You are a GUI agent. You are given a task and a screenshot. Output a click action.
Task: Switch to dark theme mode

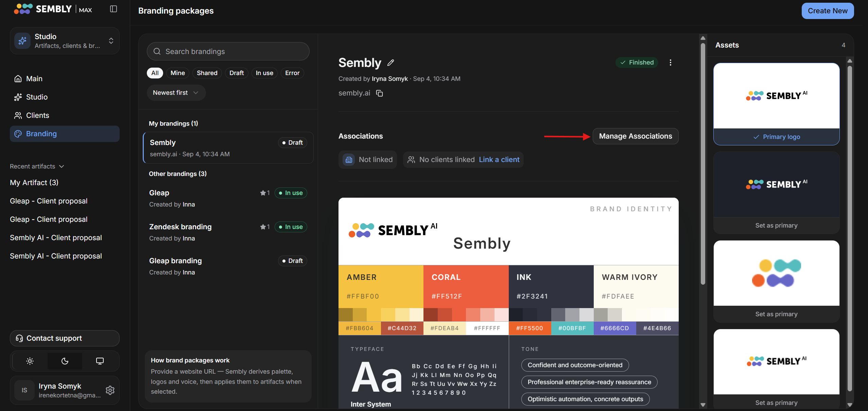coord(65,361)
